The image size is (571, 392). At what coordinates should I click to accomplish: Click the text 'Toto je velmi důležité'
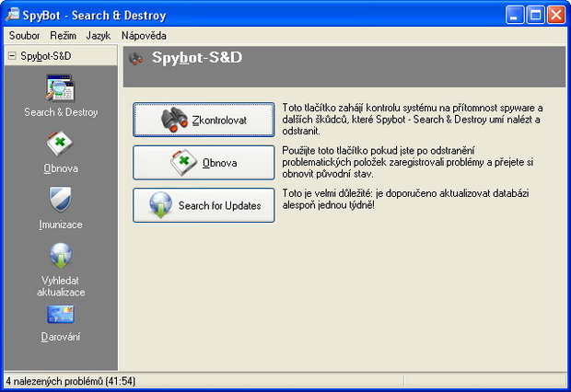click(327, 193)
